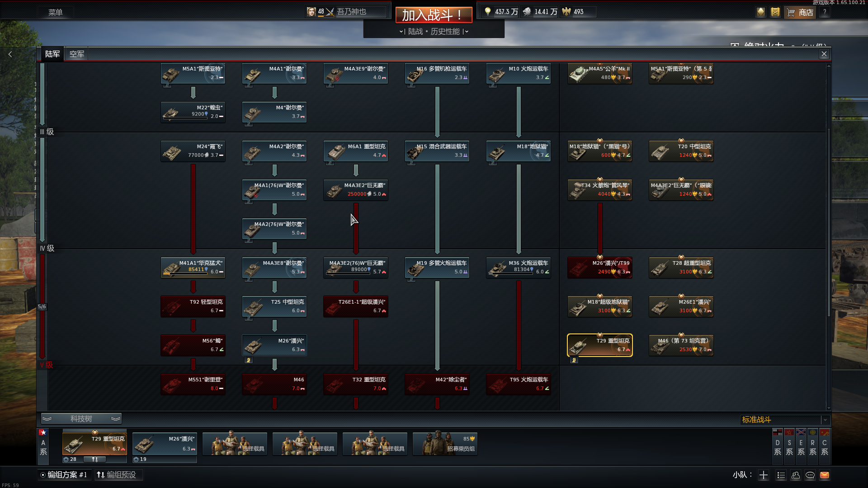Open player profile 吾乃神也
Viewport: 868px width, 488px height.
coord(346,12)
